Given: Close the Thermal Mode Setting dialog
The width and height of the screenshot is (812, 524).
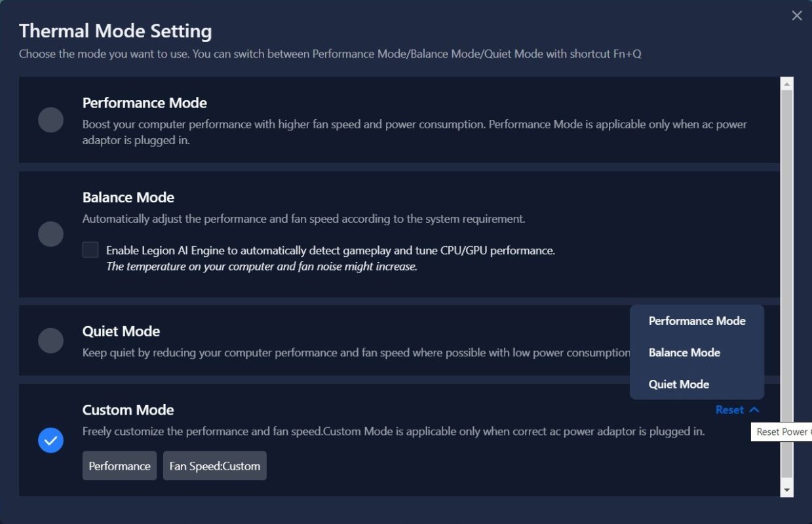Looking at the screenshot, I should pos(797,16).
